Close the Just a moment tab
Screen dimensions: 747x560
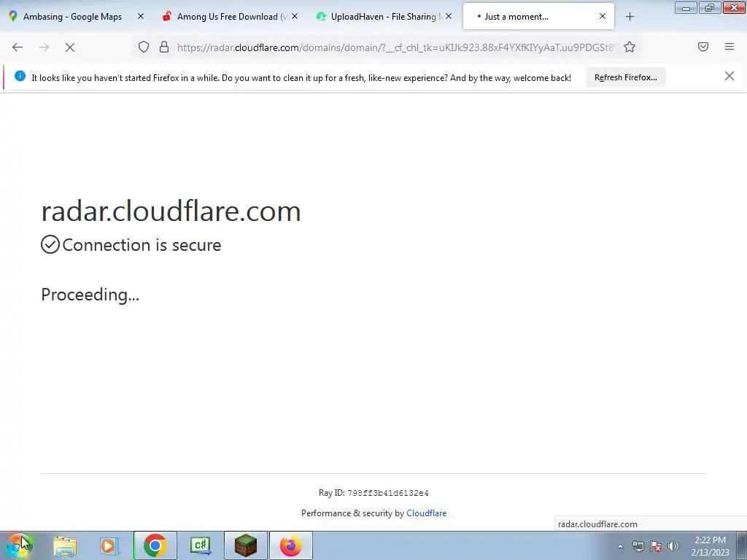[602, 17]
